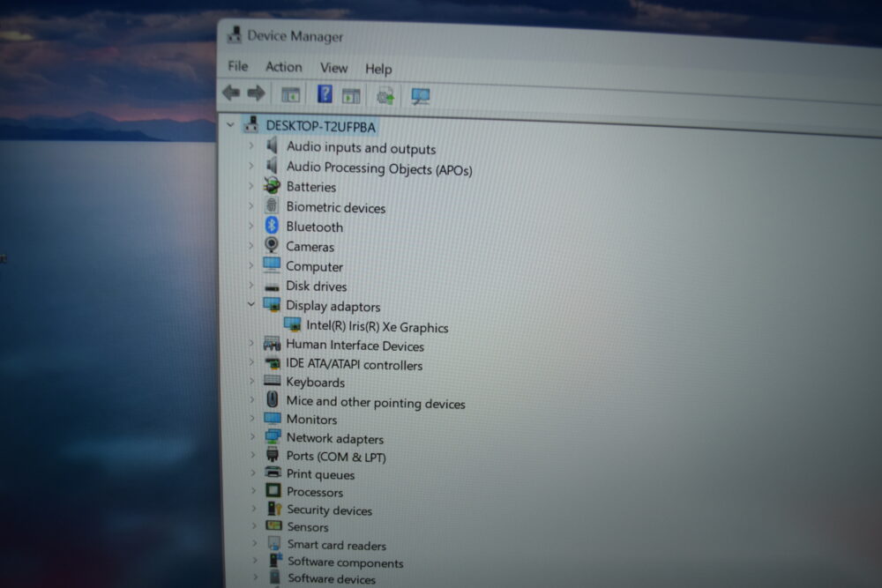
Task: Click the Mice and other pointing devices icon
Action: coord(273,399)
